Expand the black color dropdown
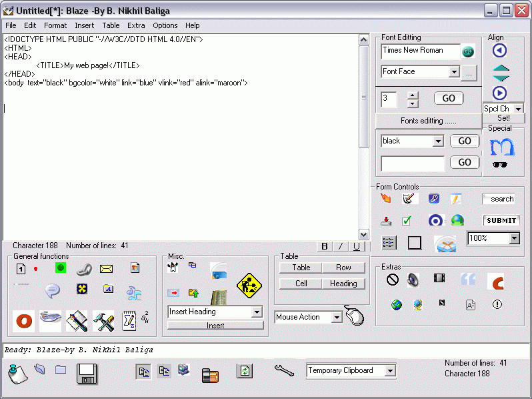 pyautogui.click(x=438, y=141)
